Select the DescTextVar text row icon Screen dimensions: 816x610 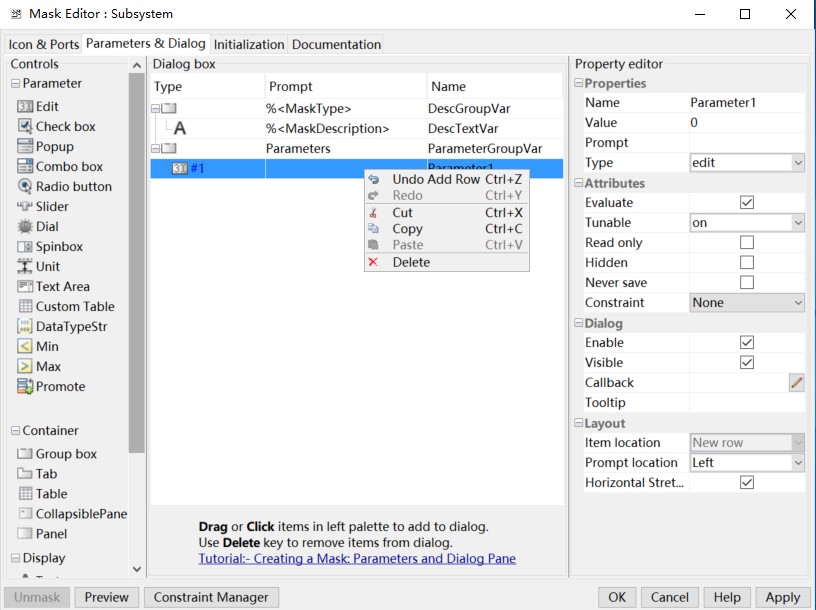(x=180, y=128)
